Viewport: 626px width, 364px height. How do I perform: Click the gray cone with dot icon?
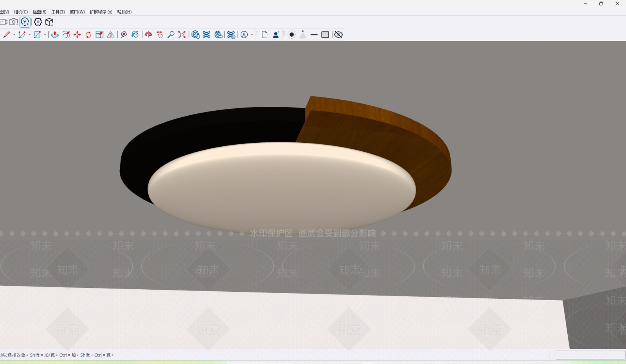point(303,35)
